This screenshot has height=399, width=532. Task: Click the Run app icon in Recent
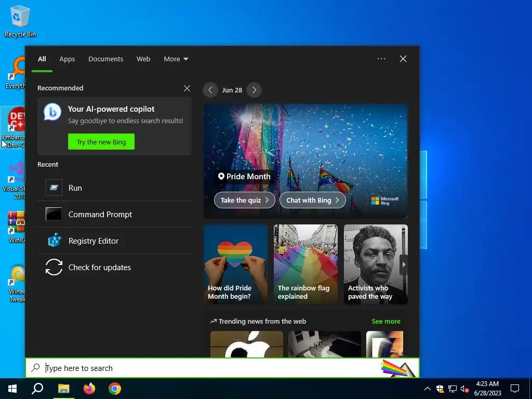point(54,188)
